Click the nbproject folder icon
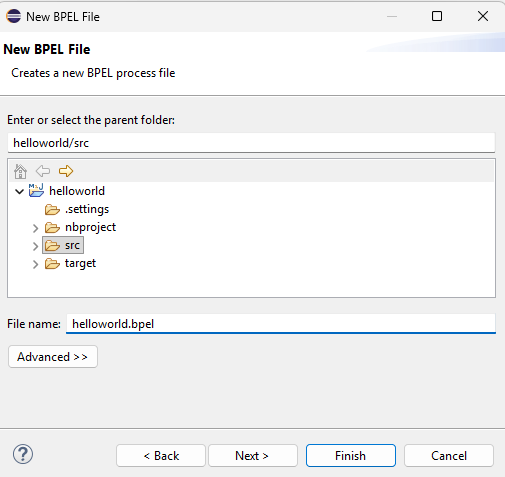The height and width of the screenshot is (477, 505). (x=52, y=228)
